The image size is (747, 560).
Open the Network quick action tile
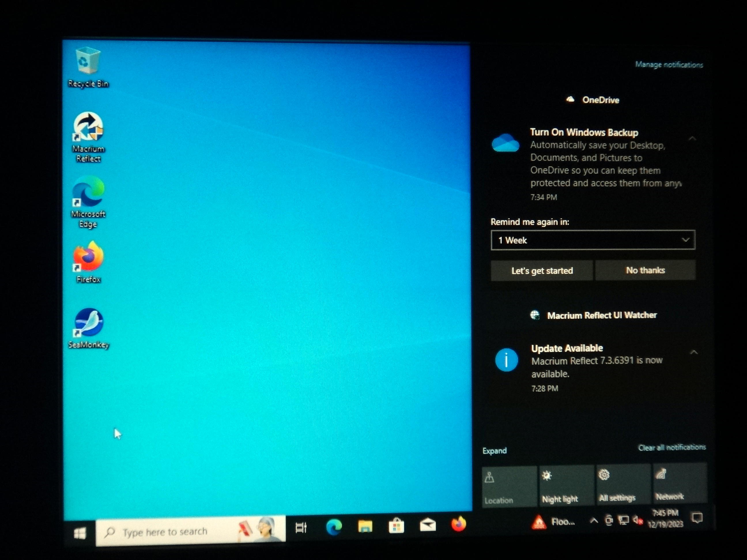pyautogui.click(x=680, y=483)
